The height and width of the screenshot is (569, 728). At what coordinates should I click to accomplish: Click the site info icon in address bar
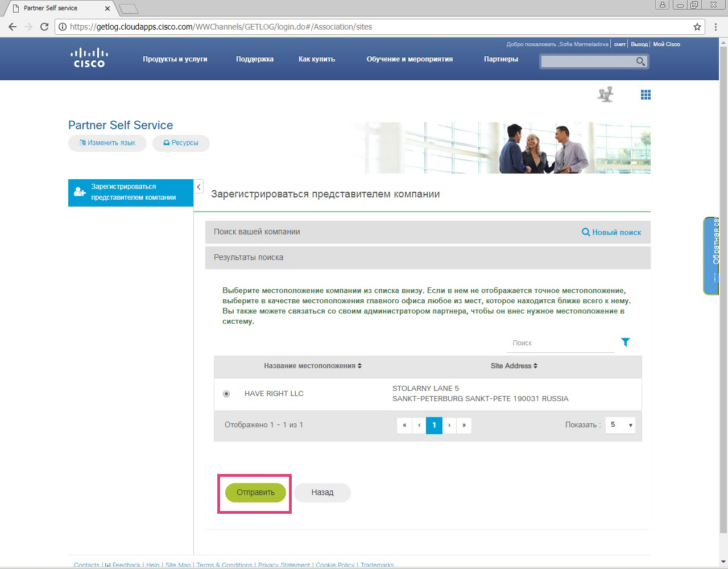63,27
